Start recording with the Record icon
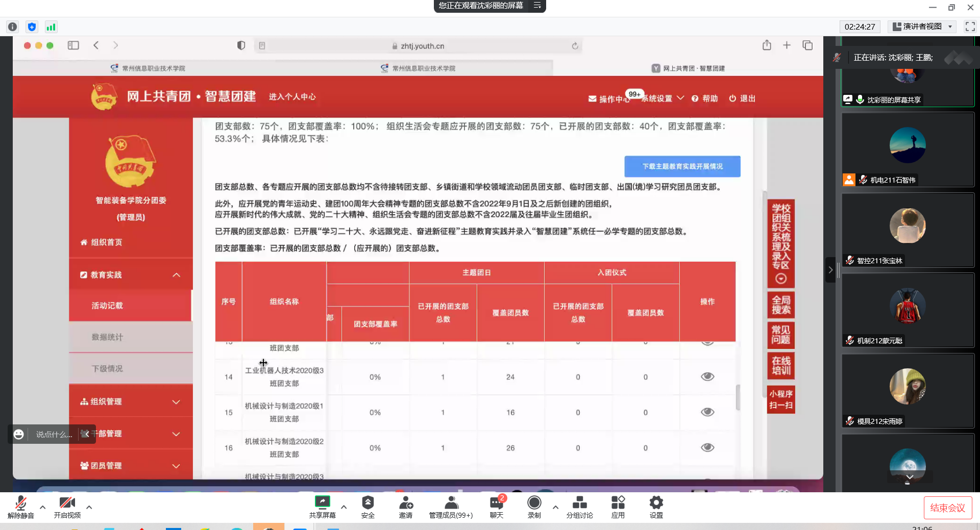The height and width of the screenshot is (530, 980). (534, 503)
